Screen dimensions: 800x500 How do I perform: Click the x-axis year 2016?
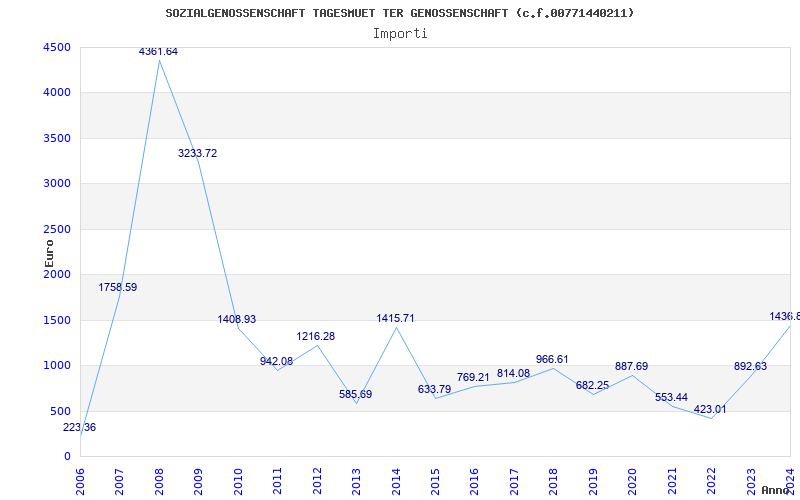(x=474, y=481)
